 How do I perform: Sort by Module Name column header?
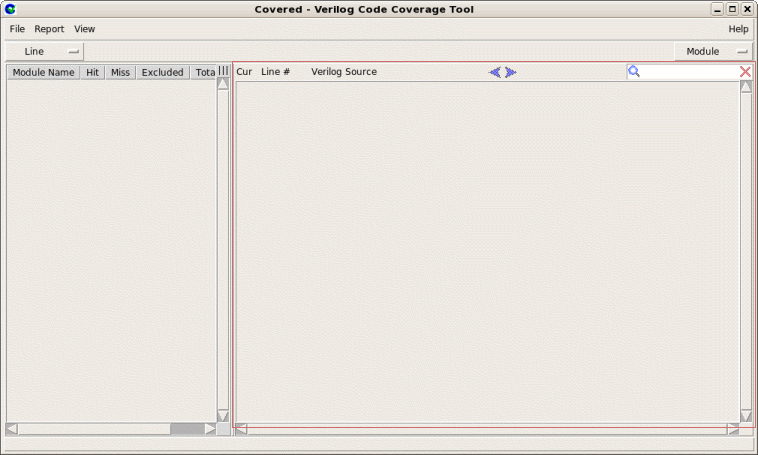tap(44, 73)
